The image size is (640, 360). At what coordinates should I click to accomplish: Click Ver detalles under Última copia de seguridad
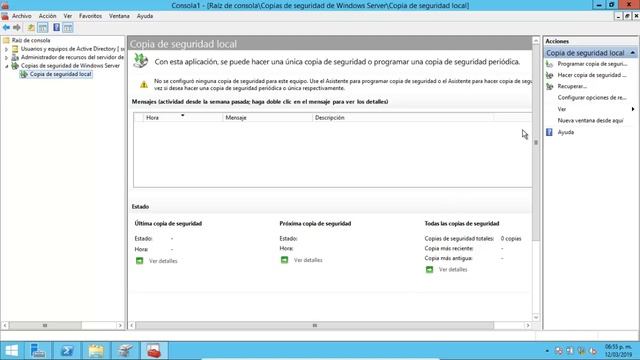tap(163, 261)
